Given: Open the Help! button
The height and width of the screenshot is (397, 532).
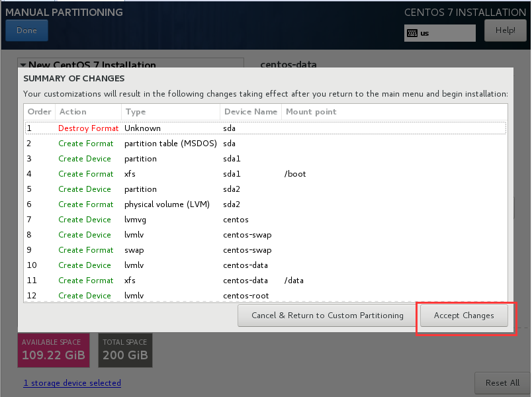Looking at the screenshot, I should click(x=505, y=30).
